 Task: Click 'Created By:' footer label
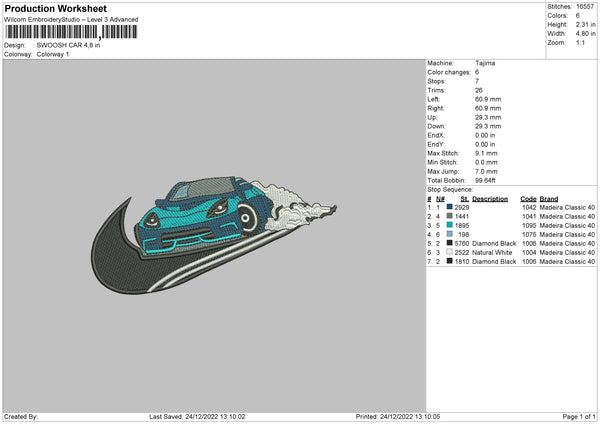click(x=21, y=417)
